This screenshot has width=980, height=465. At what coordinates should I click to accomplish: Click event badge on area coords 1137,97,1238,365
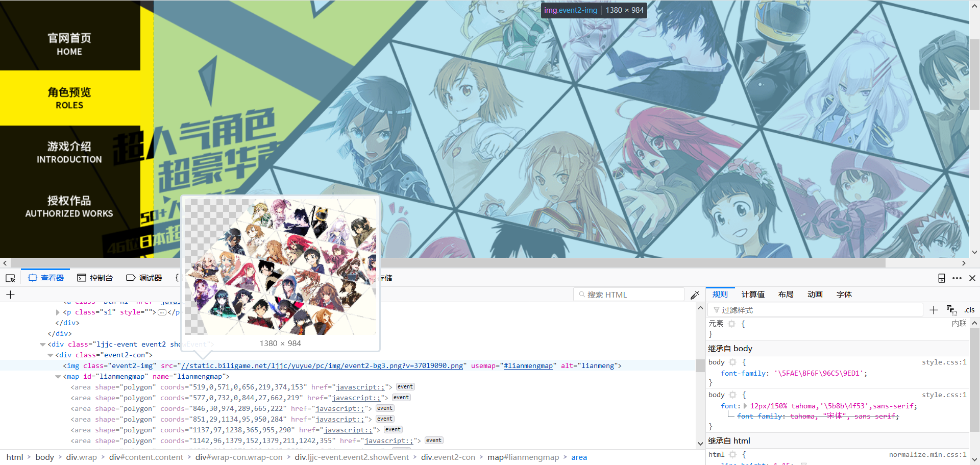point(393,430)
